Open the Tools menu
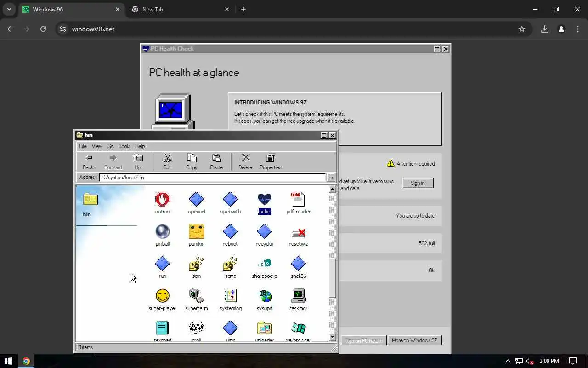The image size is (588, 368). [x=124, y=146]
